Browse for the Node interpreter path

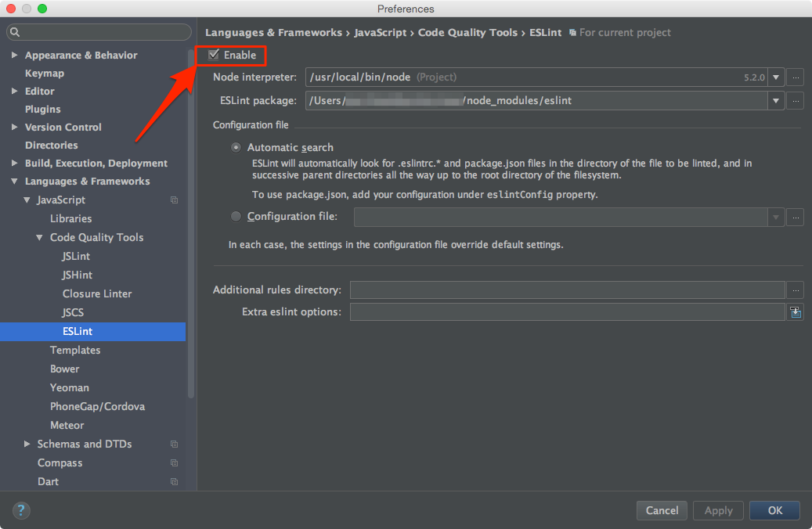pos(796,77)
